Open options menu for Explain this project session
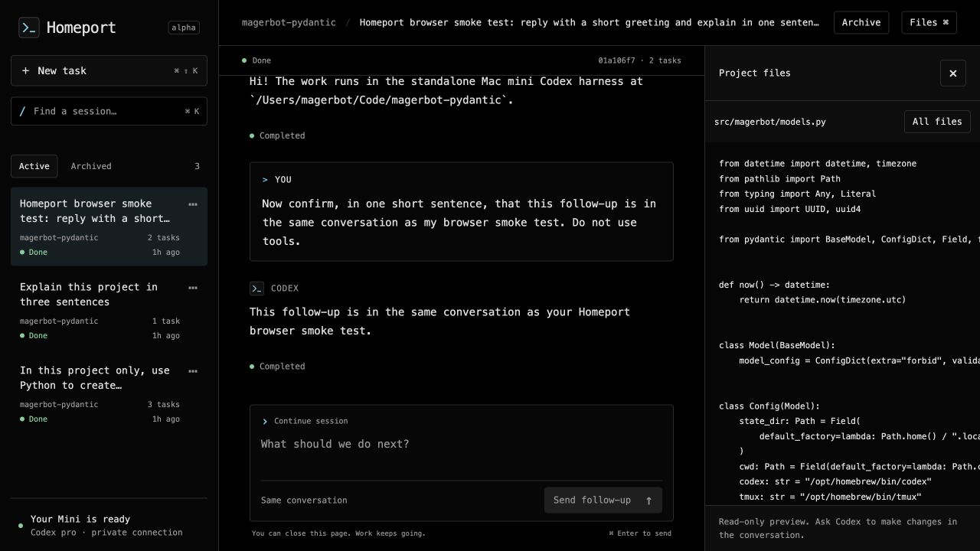Image resolution: width=980 pixels, height=551 pixels. [x=193, y=288]
